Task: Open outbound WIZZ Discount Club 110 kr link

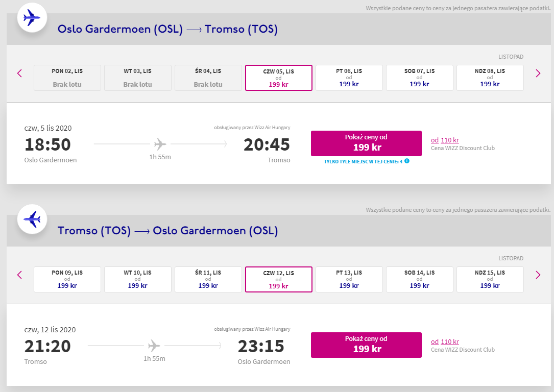Action: click(445, 140)
